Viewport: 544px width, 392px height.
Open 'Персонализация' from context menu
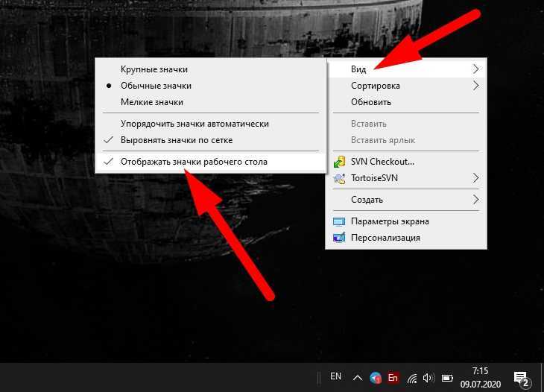(x=406, y=238)
